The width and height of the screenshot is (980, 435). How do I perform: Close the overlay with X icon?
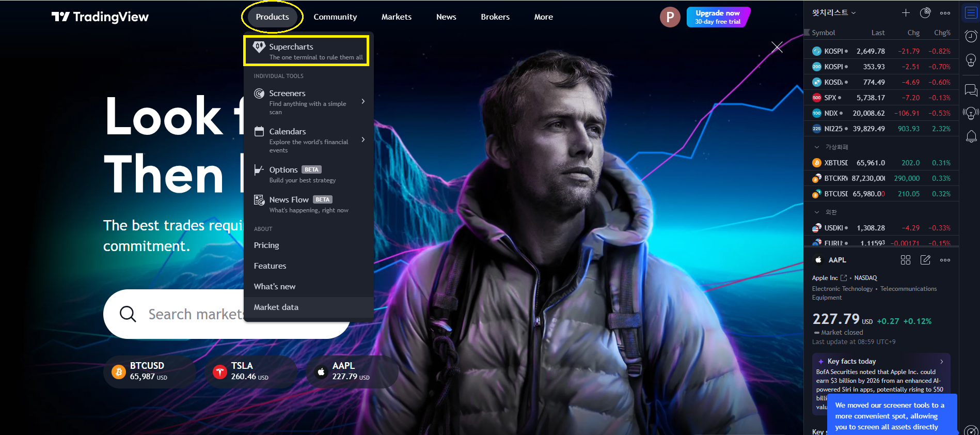777,47
